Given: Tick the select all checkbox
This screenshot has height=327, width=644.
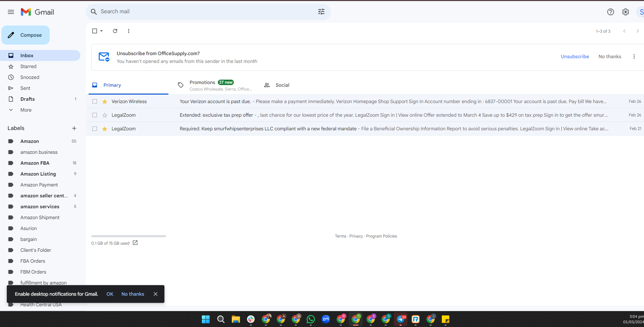Looking at the screenshot, I should tap(95, 31).
